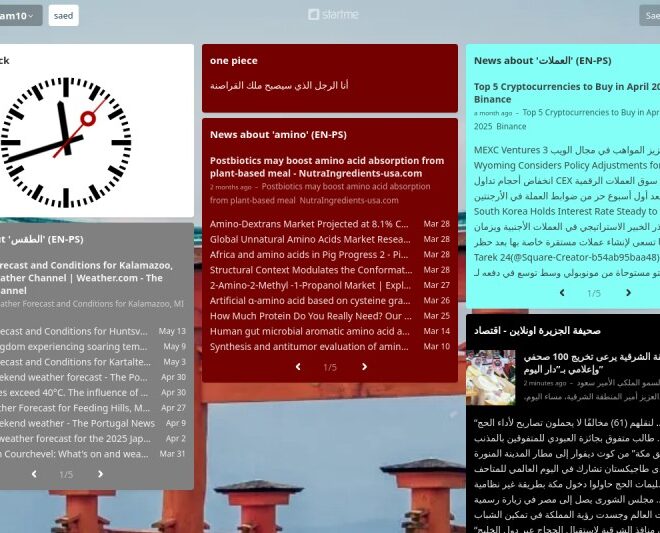Viewport: 660px width, 533px height.
Task: Click Arabic note text in one piece widget
Action: (x=279, y=85)
